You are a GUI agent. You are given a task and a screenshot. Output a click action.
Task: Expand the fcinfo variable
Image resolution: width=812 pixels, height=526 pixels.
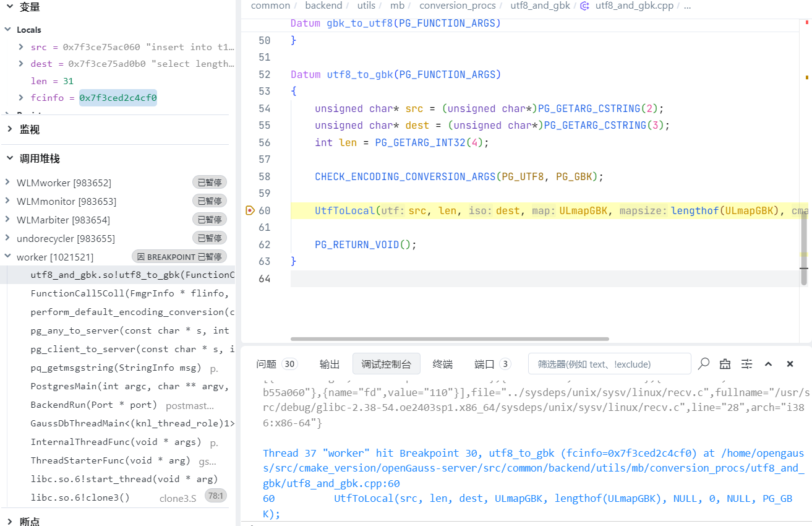point(21,98)
